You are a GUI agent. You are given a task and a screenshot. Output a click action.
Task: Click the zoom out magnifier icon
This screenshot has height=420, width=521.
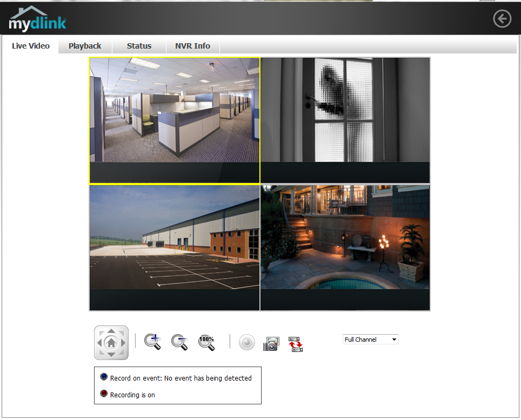[x=179, y=342]
